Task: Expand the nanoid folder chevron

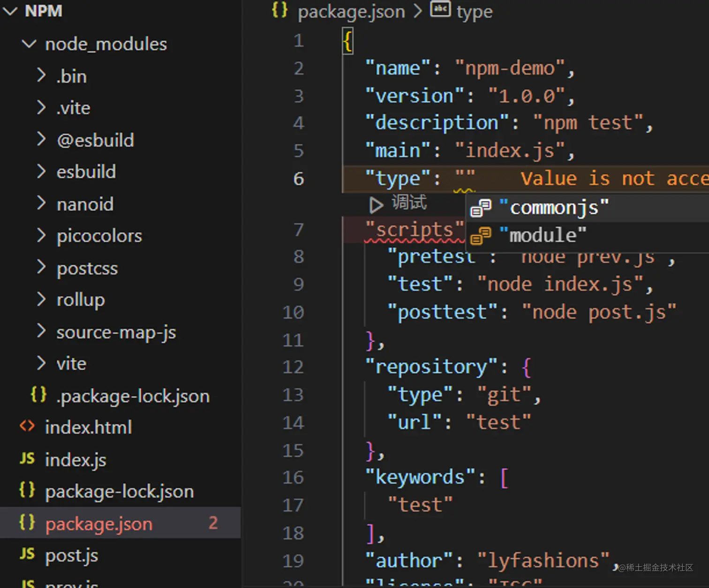Action: click(41, 203)
